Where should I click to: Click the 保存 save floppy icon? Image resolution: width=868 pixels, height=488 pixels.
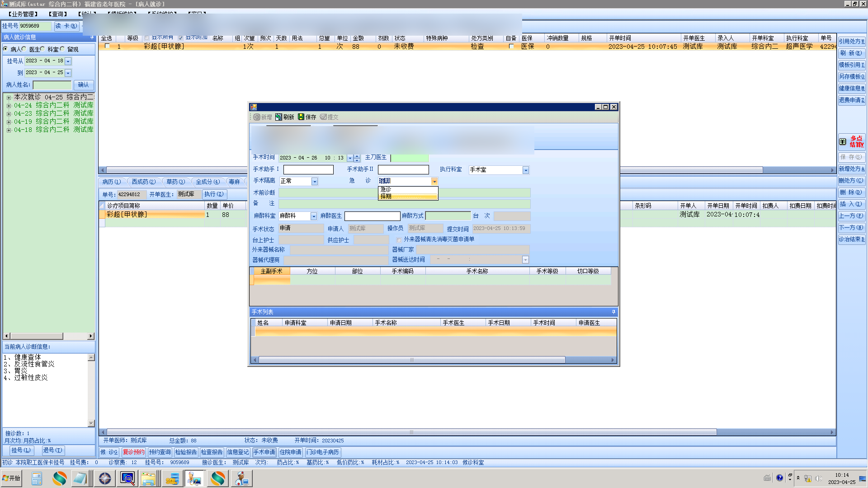pyautogui.click(x=301, y=117)
